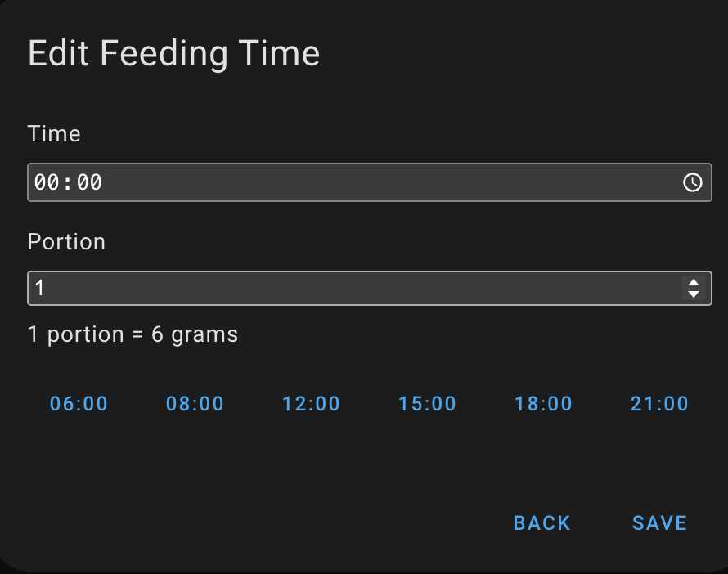Choose the 06:00 preset time
The image size is (728, 574).
79,403
